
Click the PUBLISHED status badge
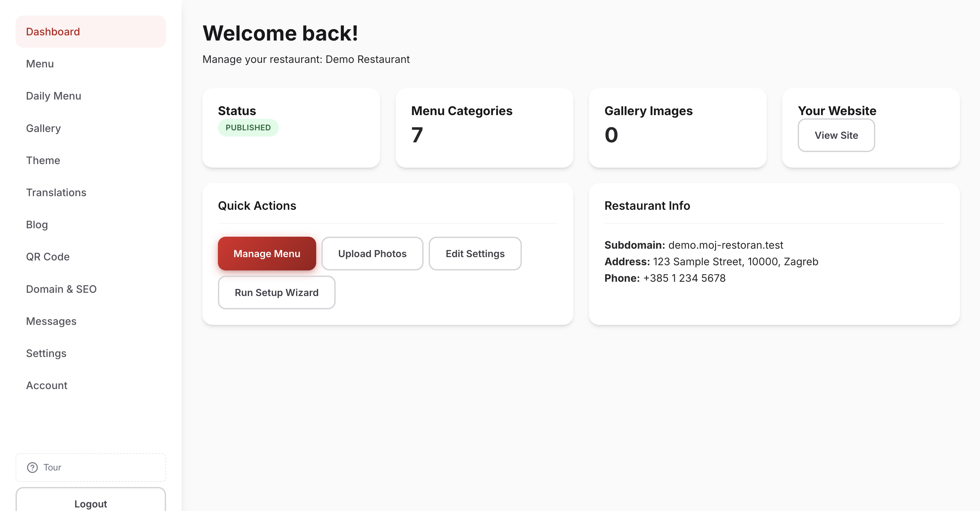(248, 127)
